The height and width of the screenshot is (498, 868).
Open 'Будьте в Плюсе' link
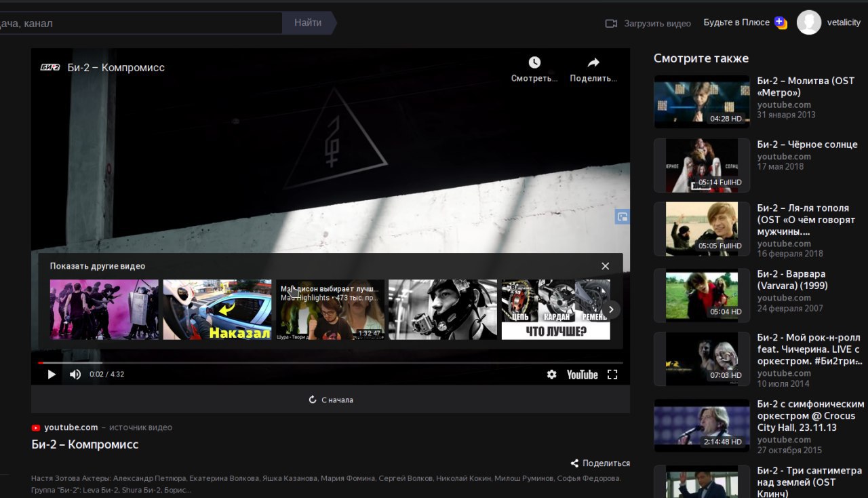pos(736,22)
